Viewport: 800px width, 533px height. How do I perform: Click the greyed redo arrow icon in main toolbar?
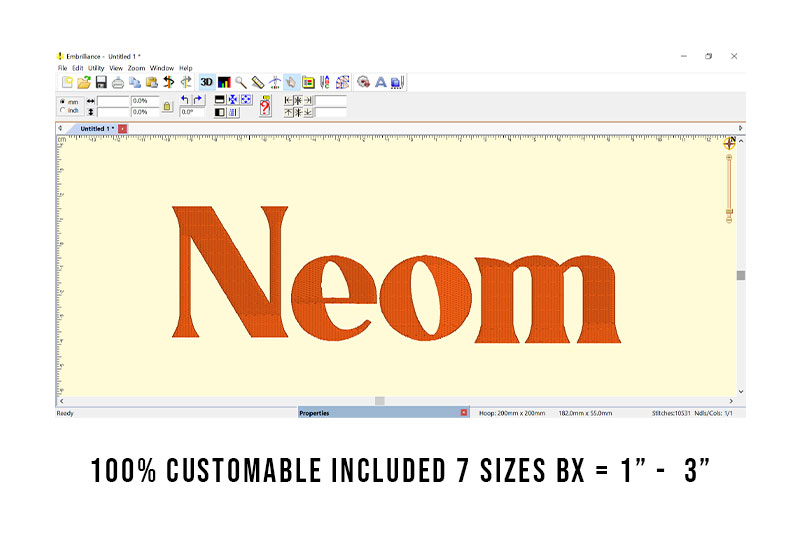(186, 82)
